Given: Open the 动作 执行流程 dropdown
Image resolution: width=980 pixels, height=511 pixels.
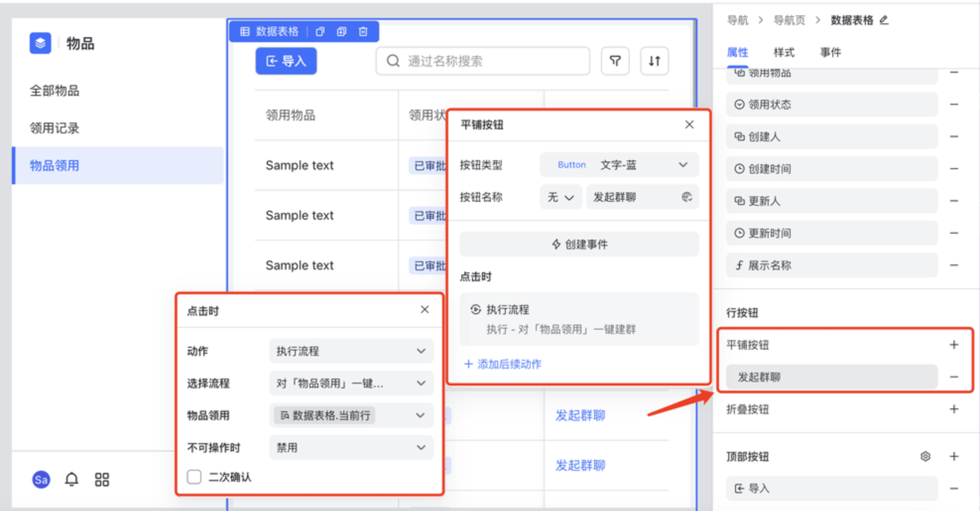Looking at the screenshot, I should [x=351, y=351].
